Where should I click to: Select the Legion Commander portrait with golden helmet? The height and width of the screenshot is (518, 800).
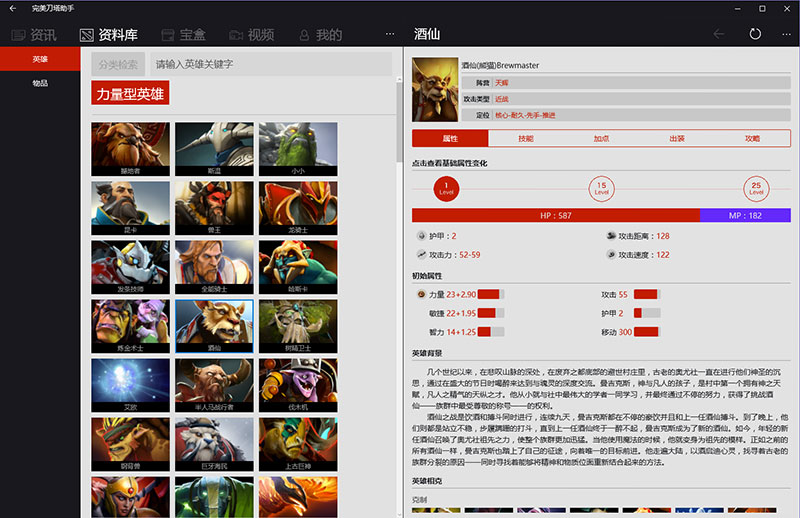(x=131, y=497)
